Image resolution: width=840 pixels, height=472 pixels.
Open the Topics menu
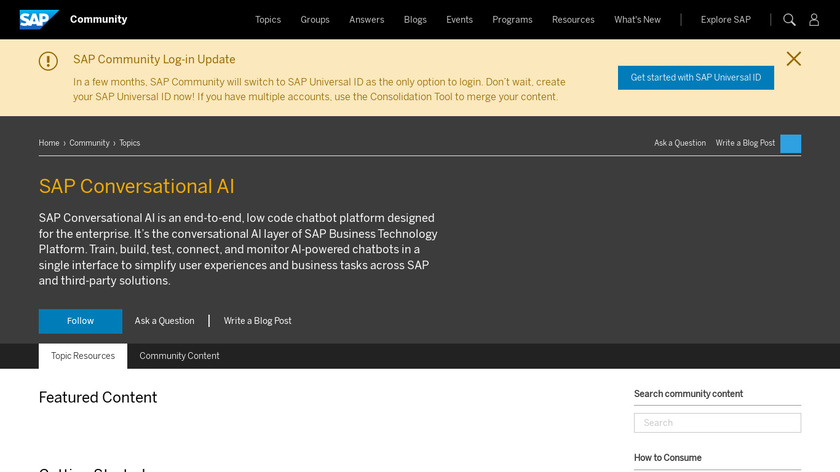pyautogui.click(x=268, y=20)
